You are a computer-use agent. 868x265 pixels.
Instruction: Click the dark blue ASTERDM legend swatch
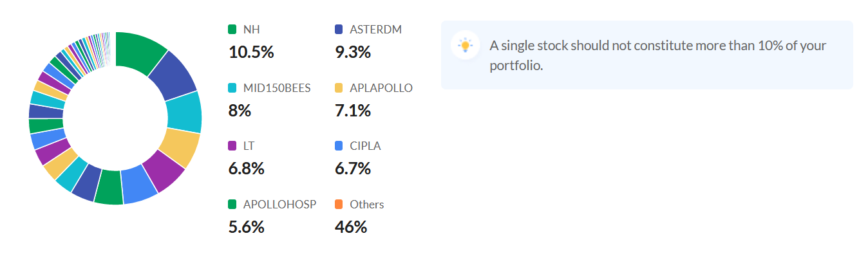click(339, 30)
